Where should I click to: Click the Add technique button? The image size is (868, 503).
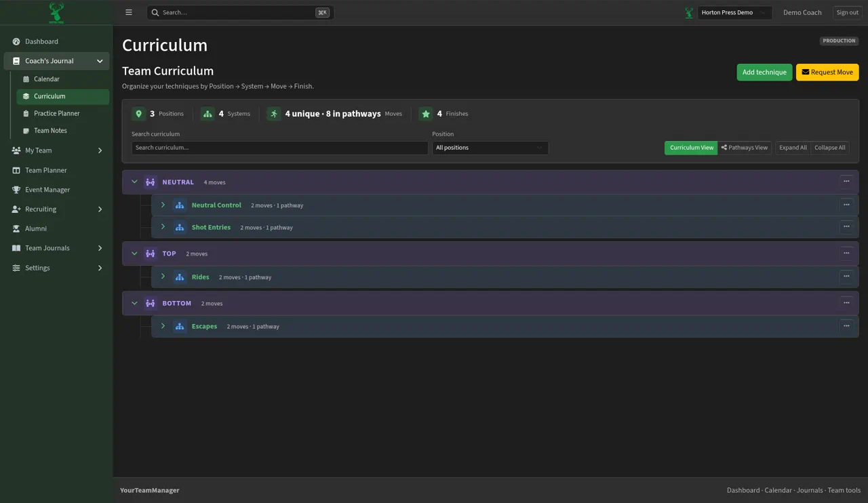click(x=764, y=72)
